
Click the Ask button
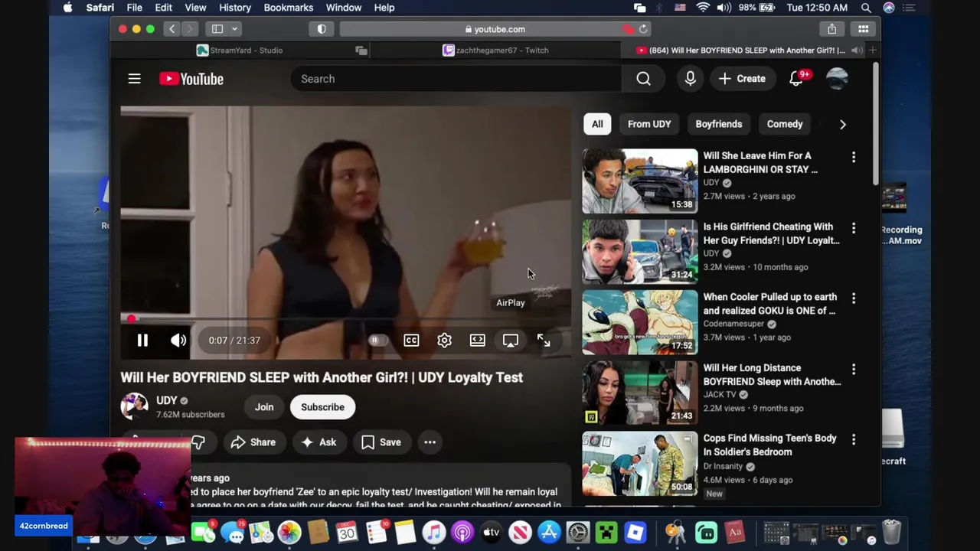point(318,442)
